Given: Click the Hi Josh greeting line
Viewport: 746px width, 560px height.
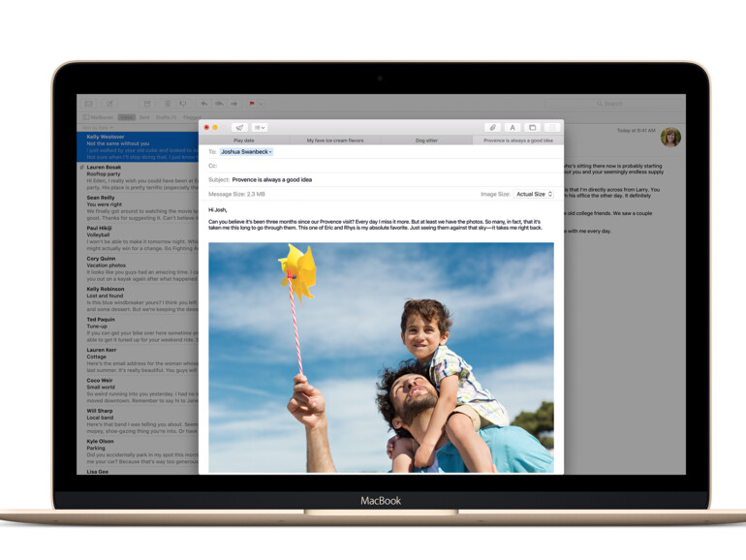Looking at the screenshot, I should [x=217, y=210].
